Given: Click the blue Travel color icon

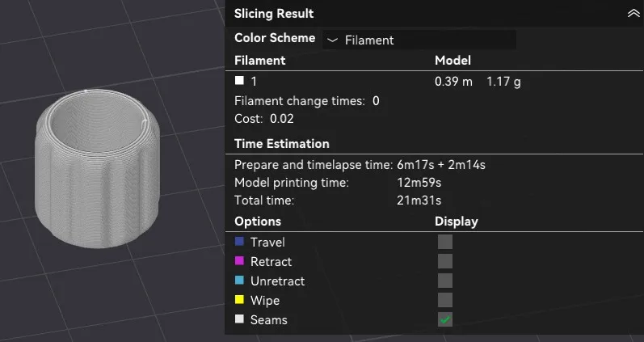Looking at the screenshot, I should [x=239, y=241].
